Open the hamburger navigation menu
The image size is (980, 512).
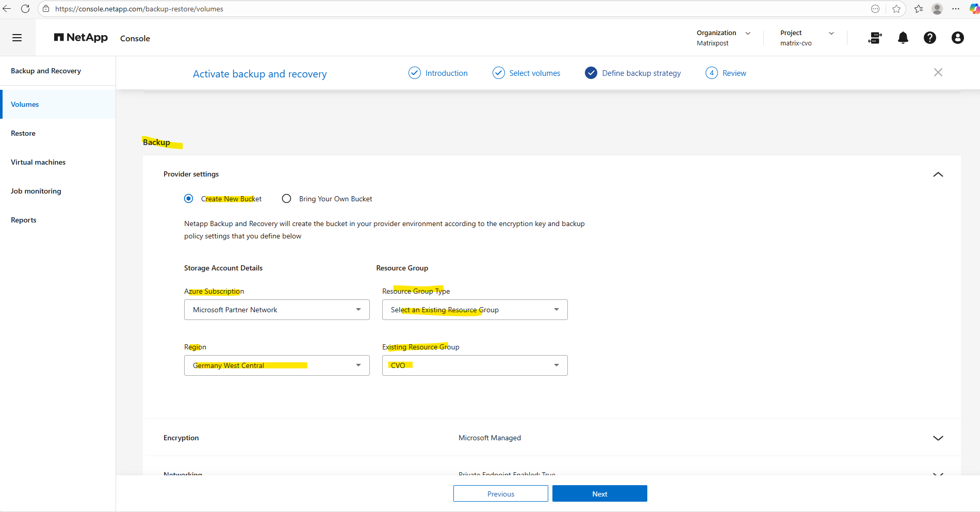point(17,38)
